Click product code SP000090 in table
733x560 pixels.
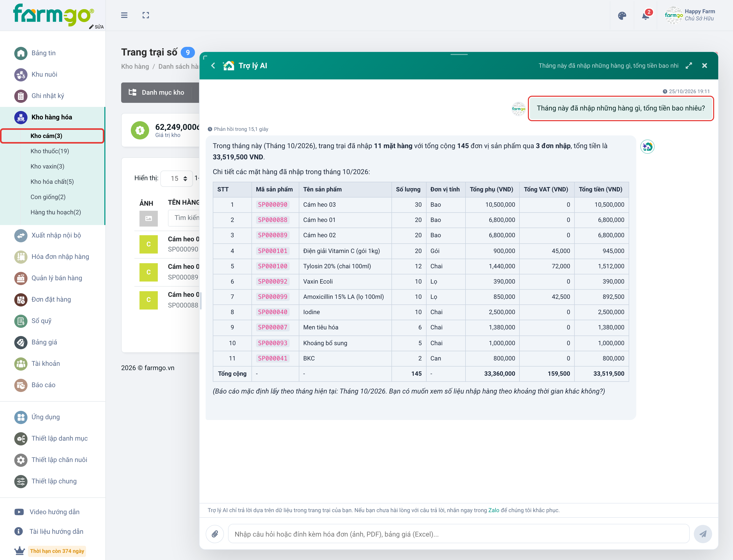(x=272, y=205)
